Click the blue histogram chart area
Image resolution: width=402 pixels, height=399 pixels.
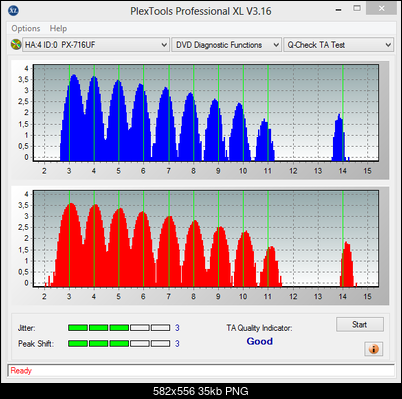click(x=206, y=113)
